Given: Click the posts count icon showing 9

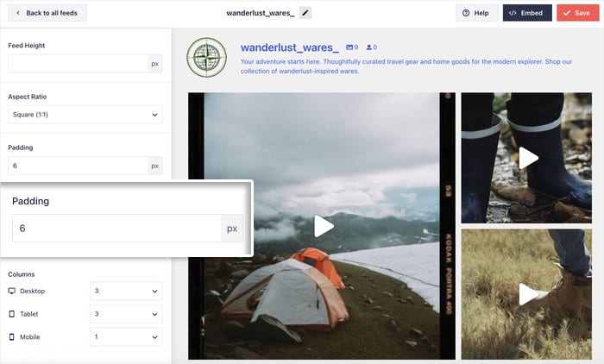Looking at the screenshot, I should 349,47.
